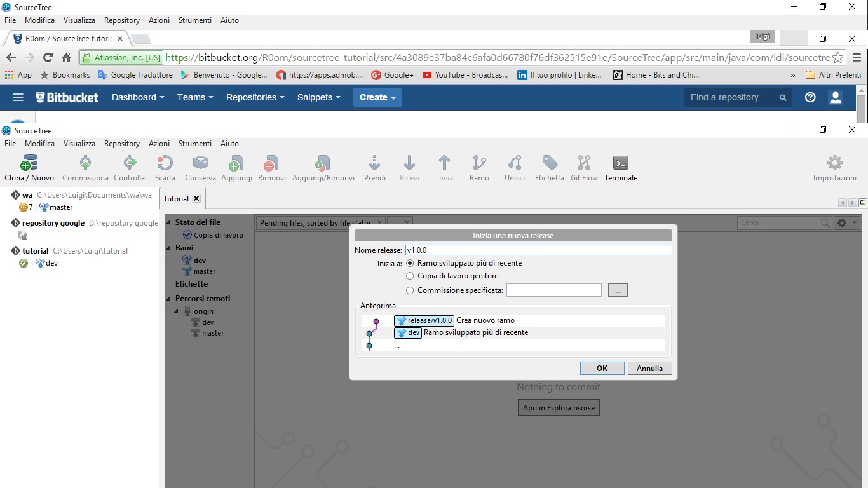The height and width of the screenshot is (488, 868).
Task: Click Find a repository search box
Action: coord(738,97)
